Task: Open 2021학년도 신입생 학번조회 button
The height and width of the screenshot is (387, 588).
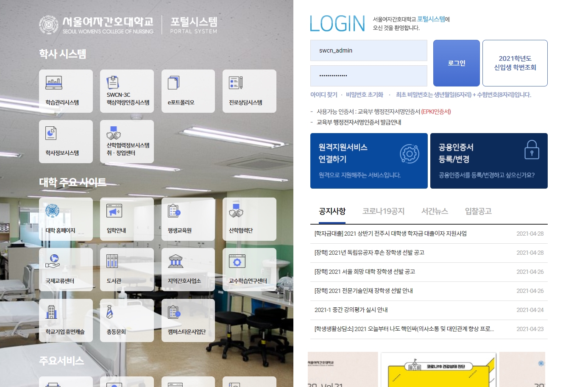Action: pyautogui.click(x=515, y=63)
